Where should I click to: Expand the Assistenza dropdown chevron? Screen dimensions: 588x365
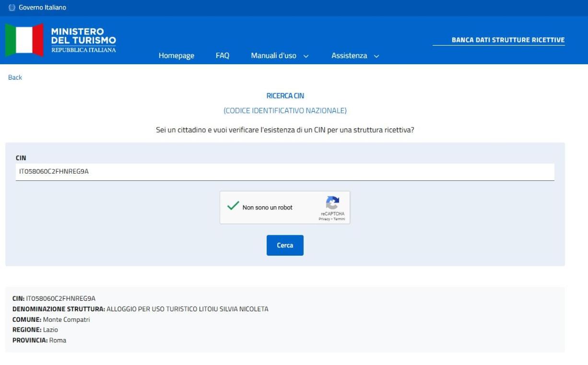click(376, 56)
